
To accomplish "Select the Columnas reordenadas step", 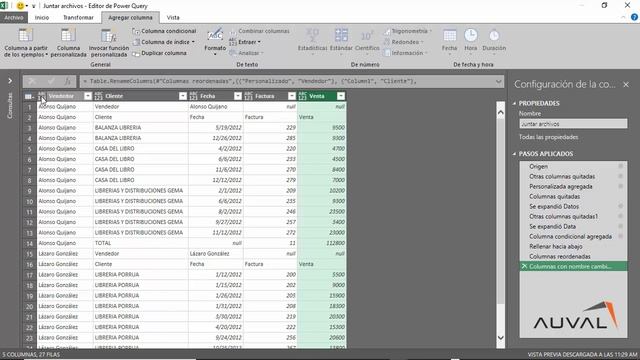I will point(560,256).
